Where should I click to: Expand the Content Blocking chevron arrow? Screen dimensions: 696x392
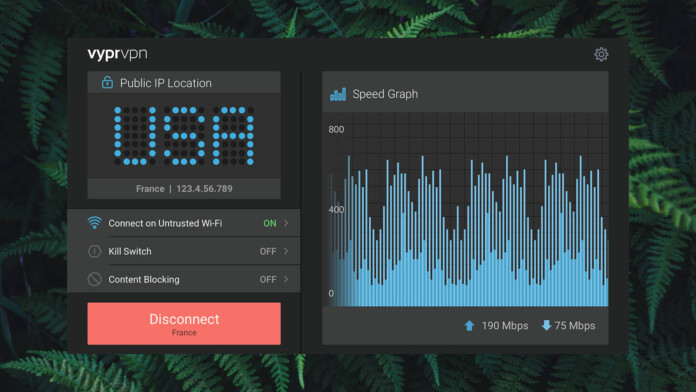pyautogui.click(x=286, y=279)
